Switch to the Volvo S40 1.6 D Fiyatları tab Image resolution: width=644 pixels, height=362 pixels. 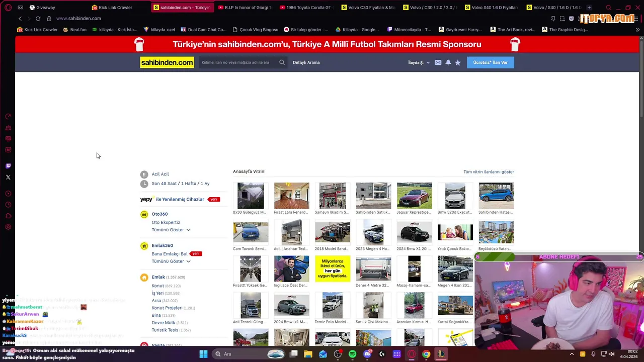[491, 8]
